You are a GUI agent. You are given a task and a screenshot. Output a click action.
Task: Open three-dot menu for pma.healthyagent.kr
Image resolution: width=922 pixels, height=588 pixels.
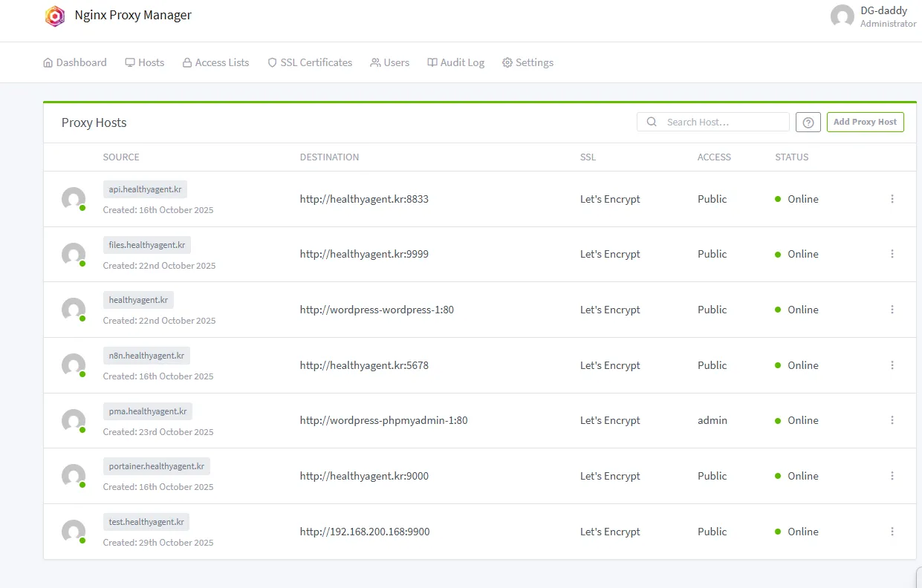892,420
